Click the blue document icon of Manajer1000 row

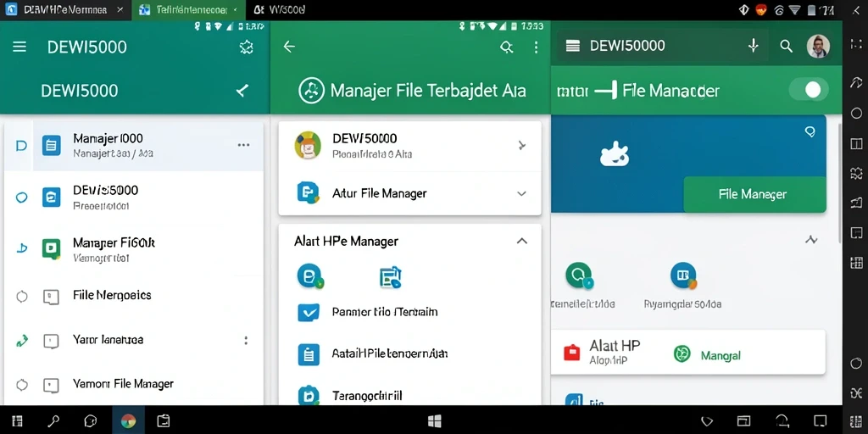click(52, 146)
